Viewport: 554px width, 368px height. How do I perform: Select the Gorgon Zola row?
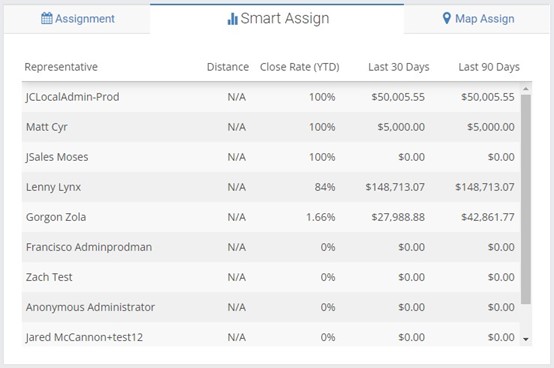271,217
